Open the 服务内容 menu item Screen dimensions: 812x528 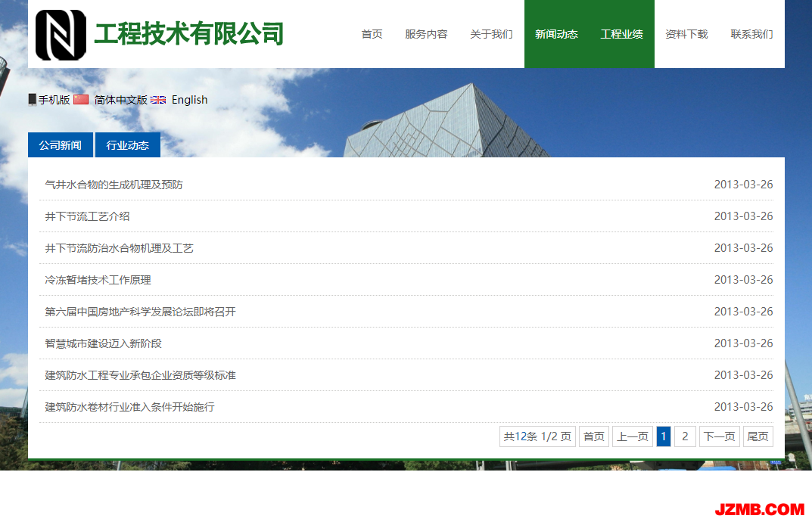[426, 34]
